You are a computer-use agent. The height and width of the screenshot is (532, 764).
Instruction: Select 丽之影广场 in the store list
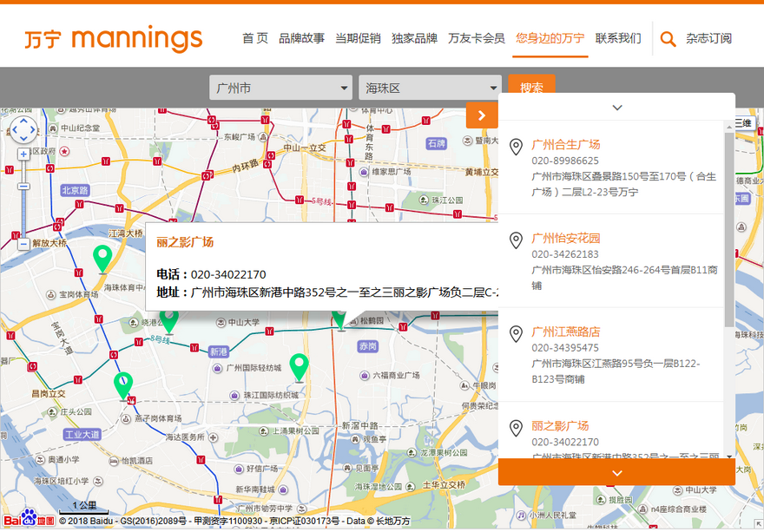point(560,426)
